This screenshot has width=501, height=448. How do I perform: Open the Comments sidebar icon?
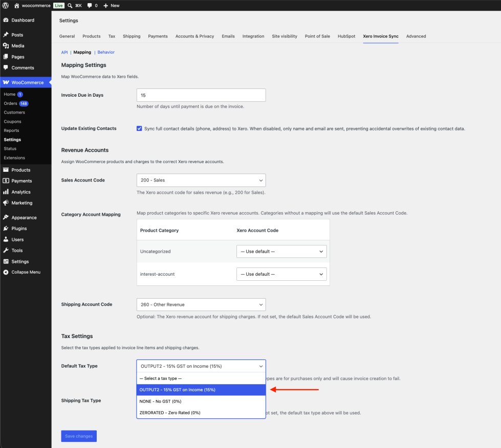point(6,68)
